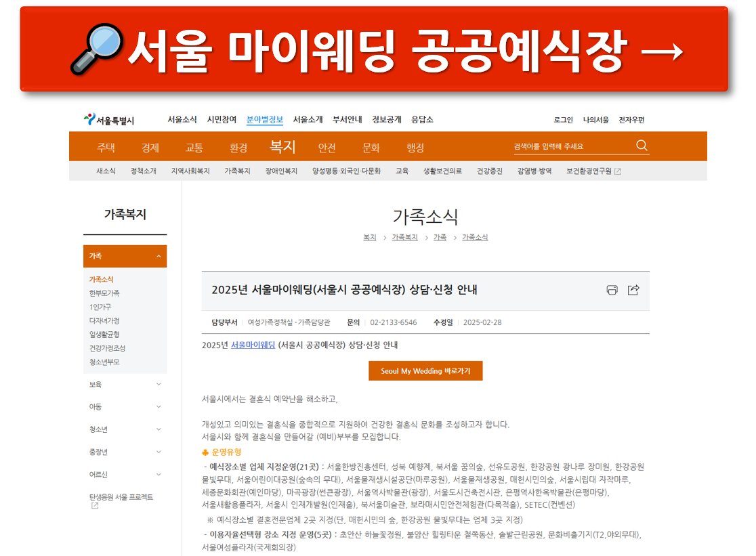Open 정책소개 submenu item
The image size is (756, 556).
coord(143,171)
